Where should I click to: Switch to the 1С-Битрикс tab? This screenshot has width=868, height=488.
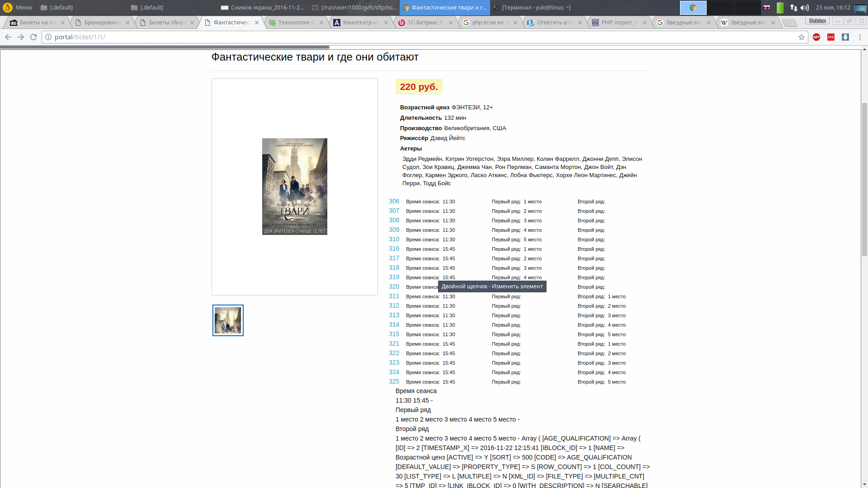click(425, 23)
